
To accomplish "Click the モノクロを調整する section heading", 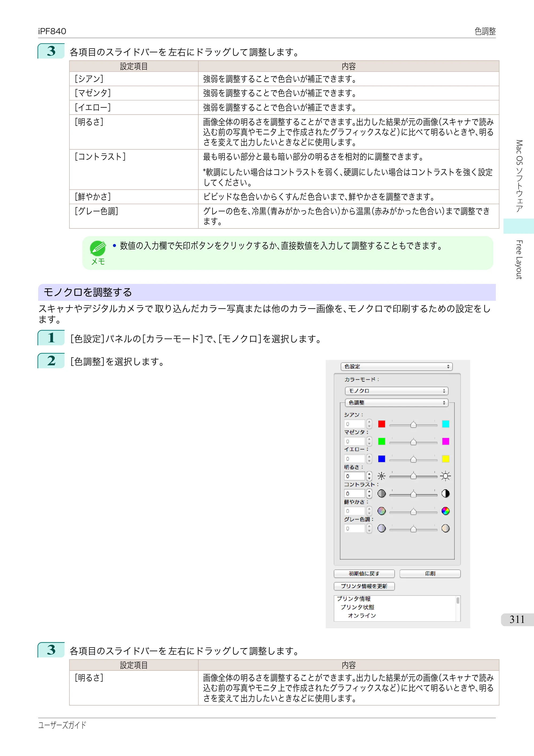I will (x=267, y=292).
